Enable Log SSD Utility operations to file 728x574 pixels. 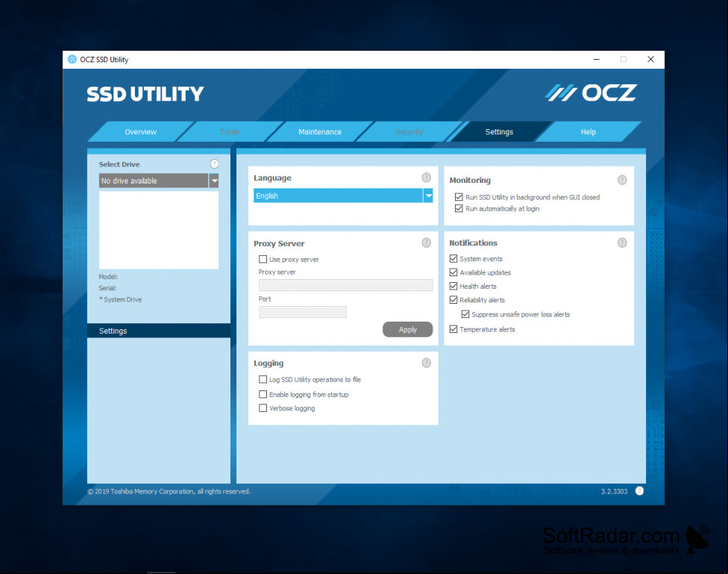[x=263, y=379]
